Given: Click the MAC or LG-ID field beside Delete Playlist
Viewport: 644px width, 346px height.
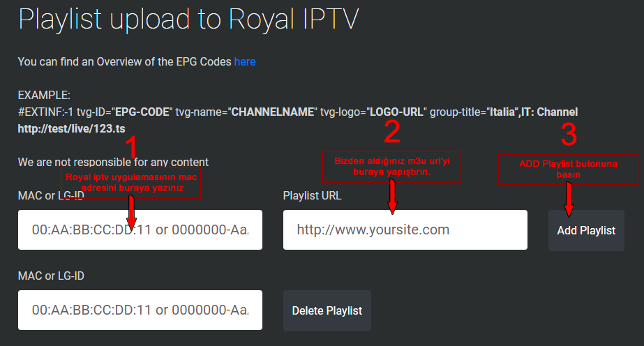Looking at the screenshot, I should click(140, 310).
